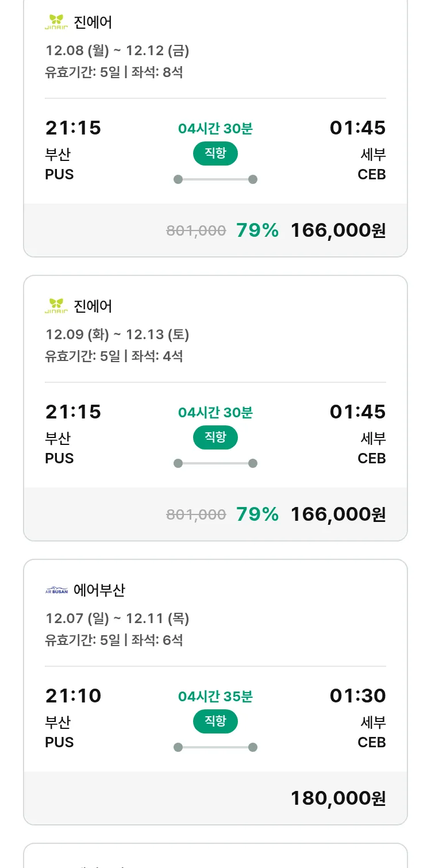Tap the 직항 badge on the Air Busan flight
Screen dimensions: 431x868
[215, 721]
